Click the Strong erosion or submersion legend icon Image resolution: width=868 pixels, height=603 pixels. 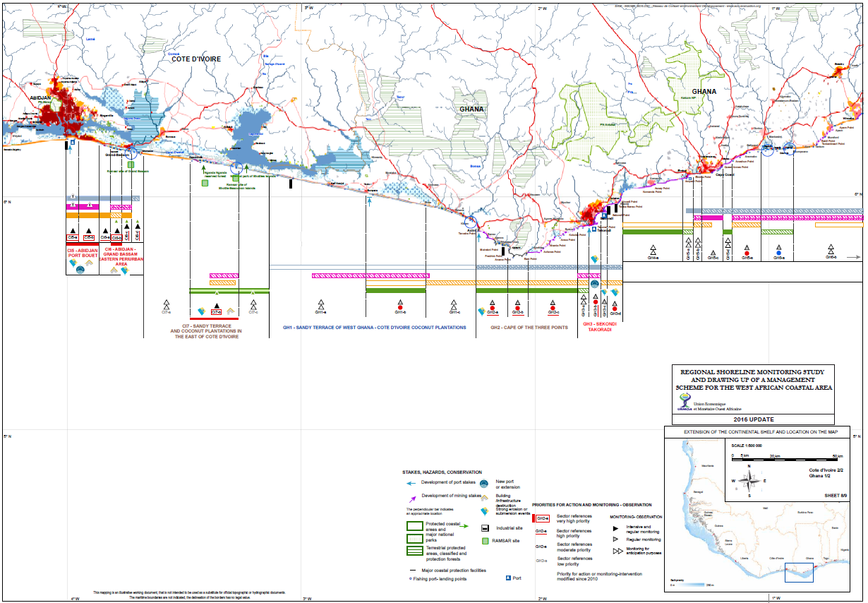485,512
